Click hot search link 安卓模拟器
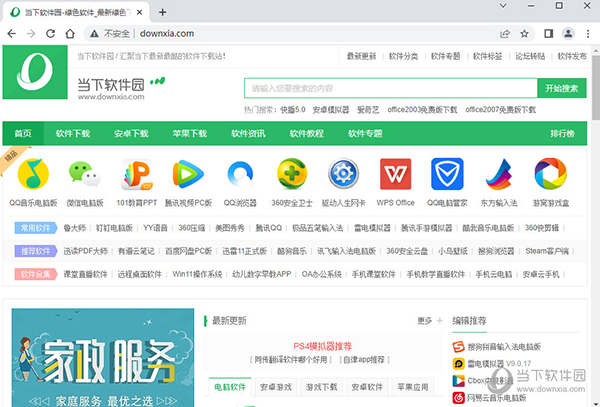This screenshot has height=407, width=600. click(x=331, y=110)
